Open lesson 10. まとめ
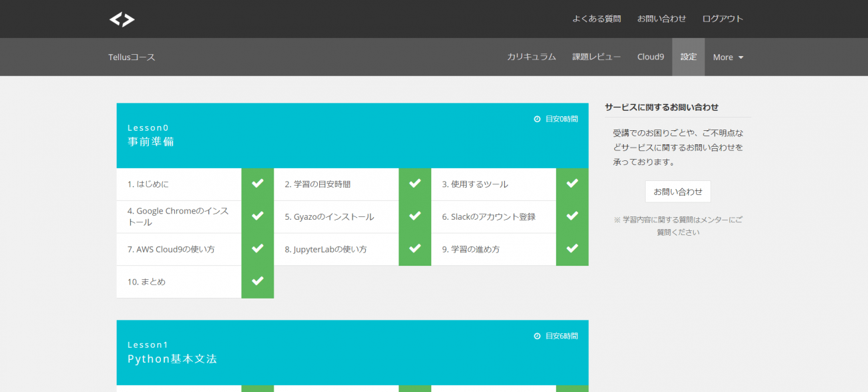 point(179,282)
